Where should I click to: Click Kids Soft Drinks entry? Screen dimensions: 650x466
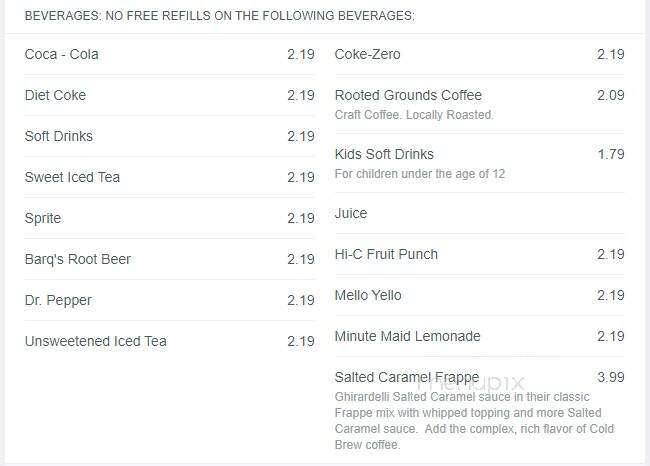click(479, 163)
